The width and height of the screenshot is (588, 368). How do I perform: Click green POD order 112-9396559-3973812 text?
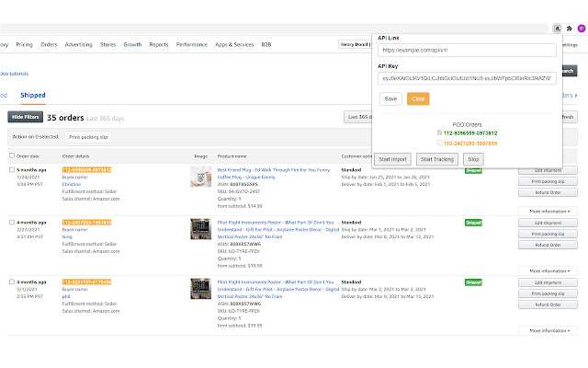point(470,132)
